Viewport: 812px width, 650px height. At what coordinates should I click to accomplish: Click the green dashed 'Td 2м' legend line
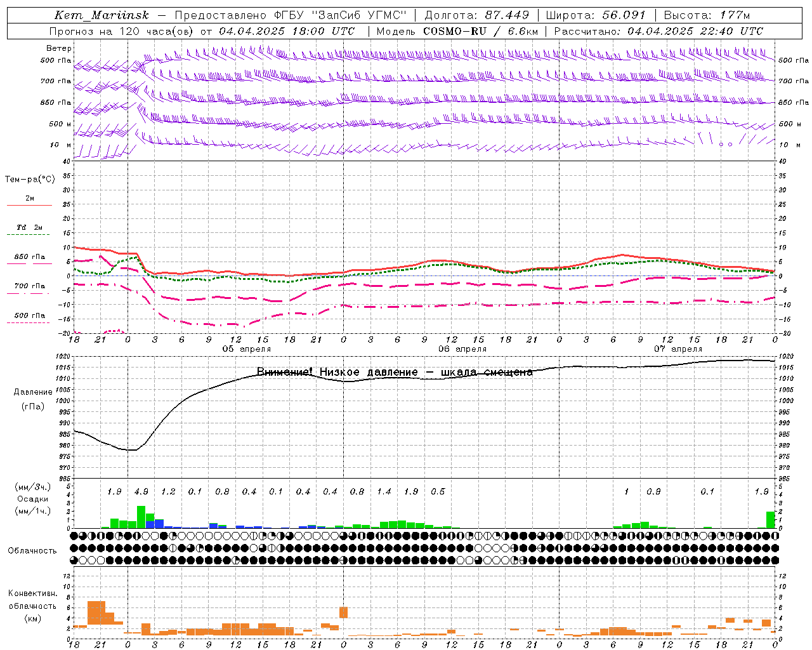(x=29, y=234)
